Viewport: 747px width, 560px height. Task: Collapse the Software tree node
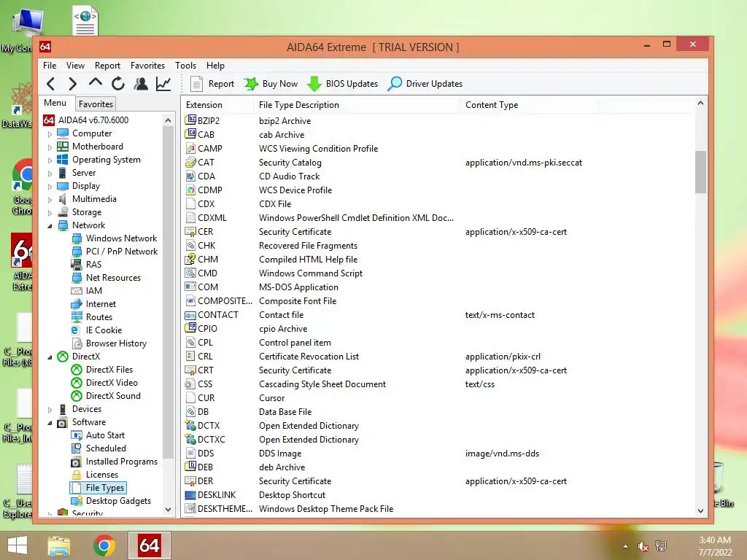coord(50,423)
